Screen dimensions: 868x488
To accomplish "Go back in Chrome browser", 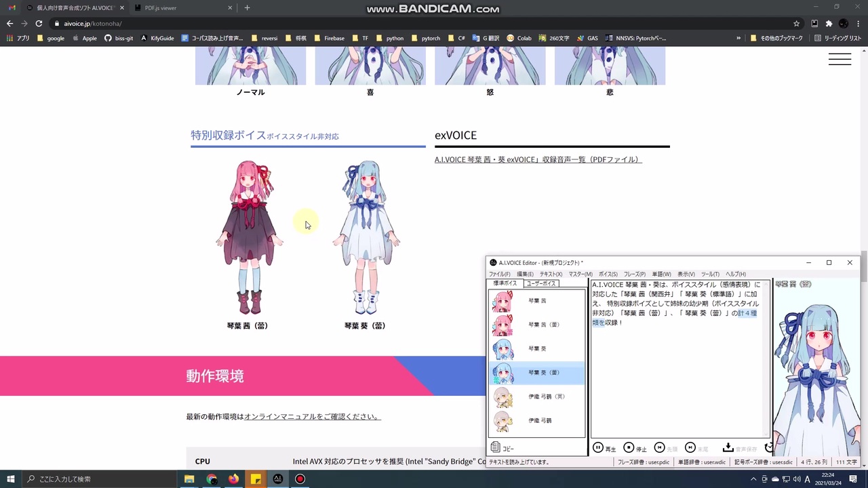I will (9, 24).
